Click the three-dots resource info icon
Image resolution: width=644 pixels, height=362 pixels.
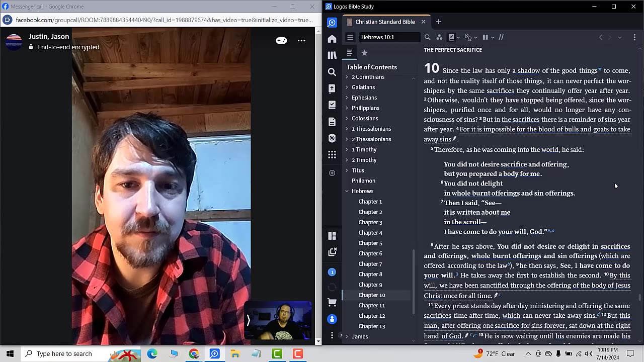tap(439, 37)
